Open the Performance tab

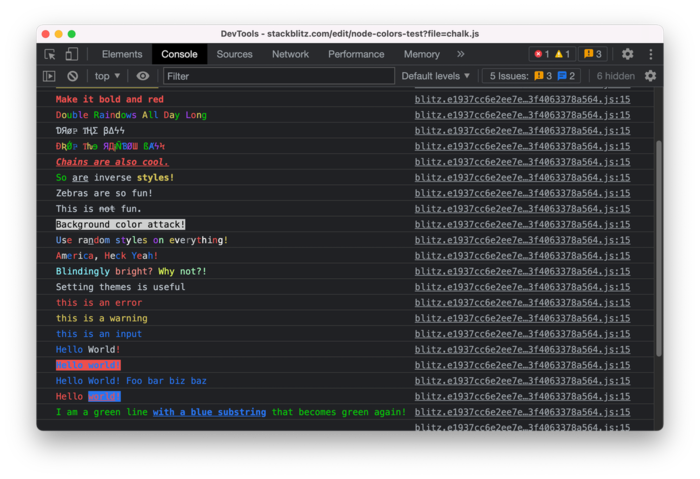click(356, 54)
